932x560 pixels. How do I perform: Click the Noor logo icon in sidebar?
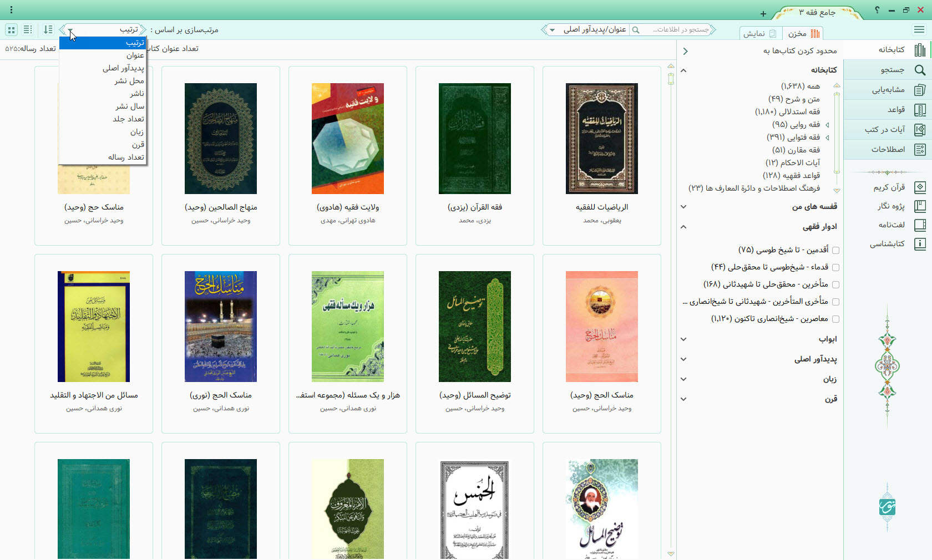point(887,506)
